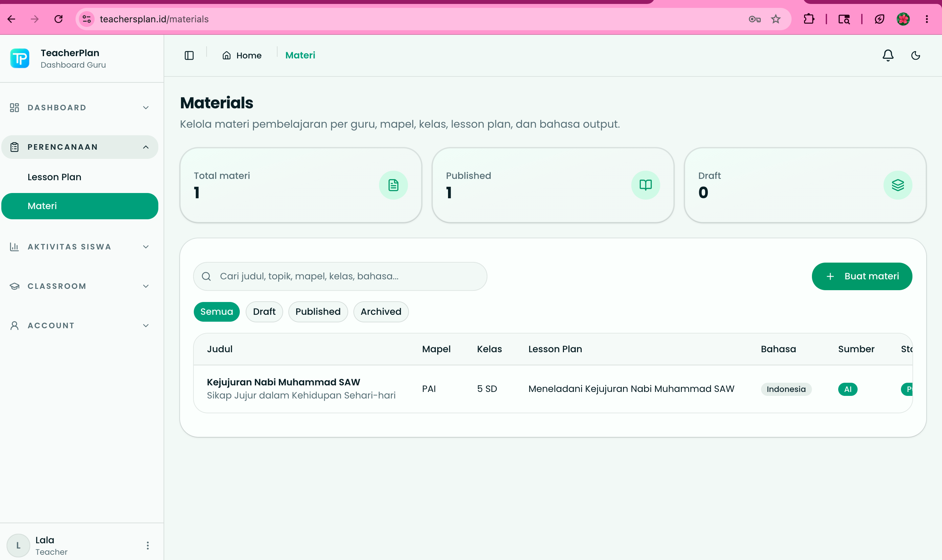Expand the Classroom sidebar section
Image resolution: width=942 pixels, height=560 pixels.
click(80, 286)
